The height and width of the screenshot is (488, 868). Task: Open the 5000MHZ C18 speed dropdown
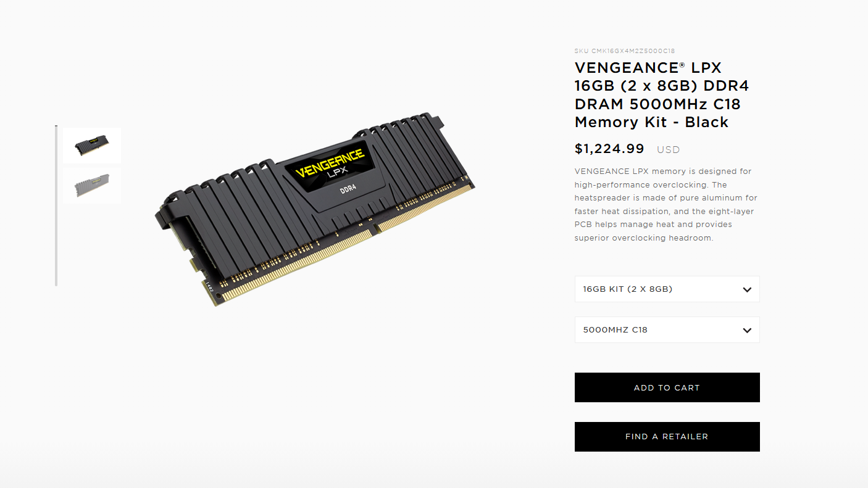667,329
